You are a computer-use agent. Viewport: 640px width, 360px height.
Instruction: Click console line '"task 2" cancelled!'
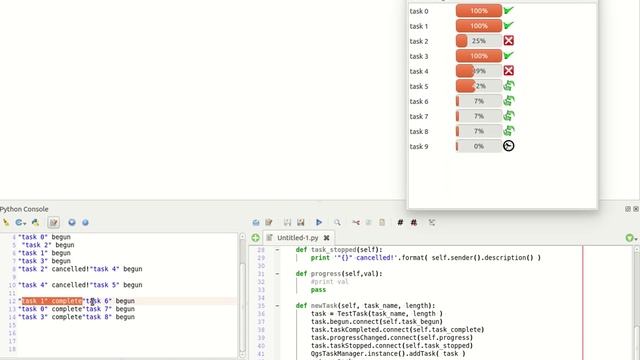point(54,269)
